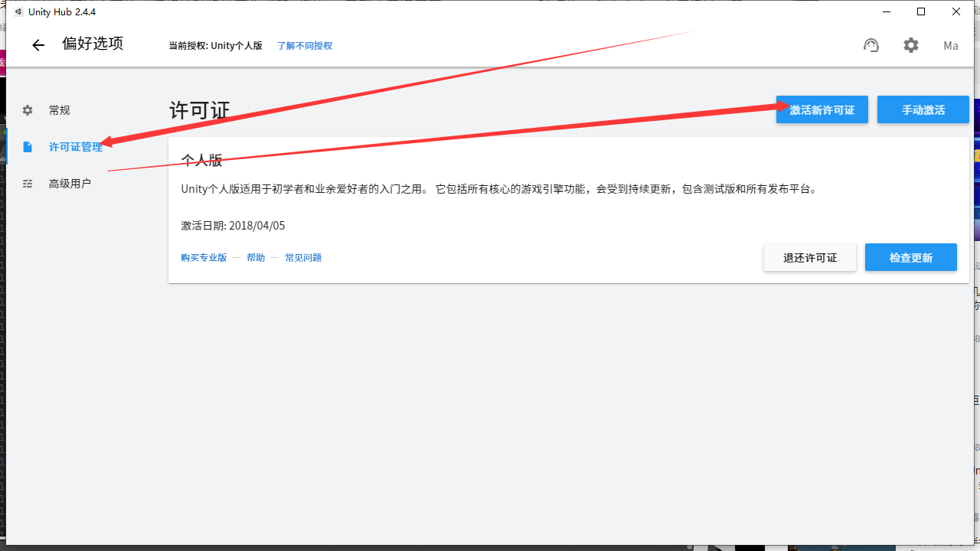Open the cloud/speedometer status icon in header
The width and height of the screenshot is (980, 551).
[871, 45]
